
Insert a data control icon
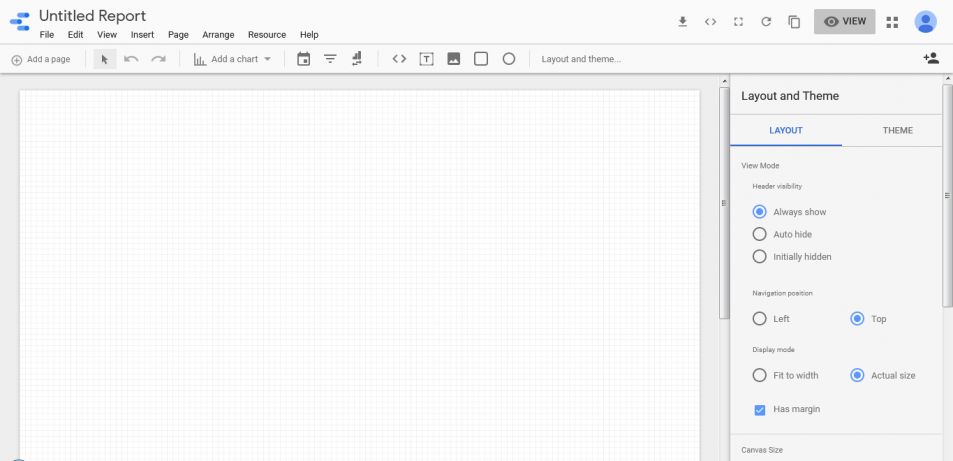click(x=357, y=59)
